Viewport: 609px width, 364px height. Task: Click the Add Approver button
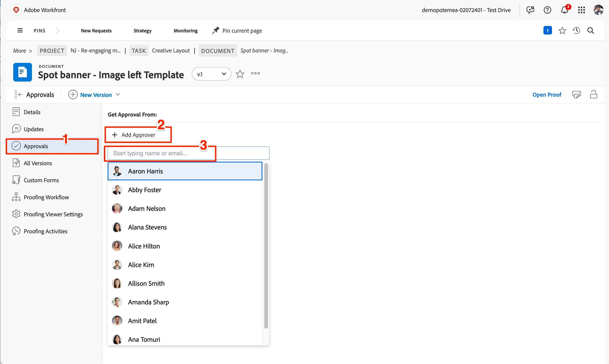pos(134,135)
